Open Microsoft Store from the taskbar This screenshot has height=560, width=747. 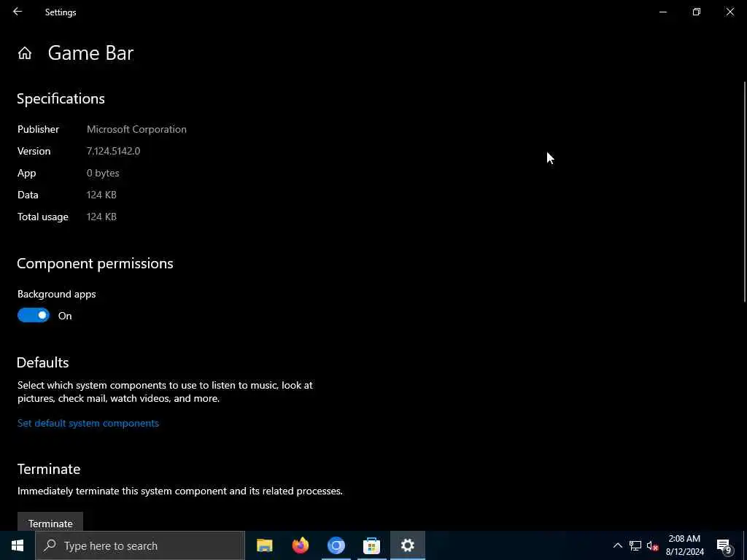[371, 545]
